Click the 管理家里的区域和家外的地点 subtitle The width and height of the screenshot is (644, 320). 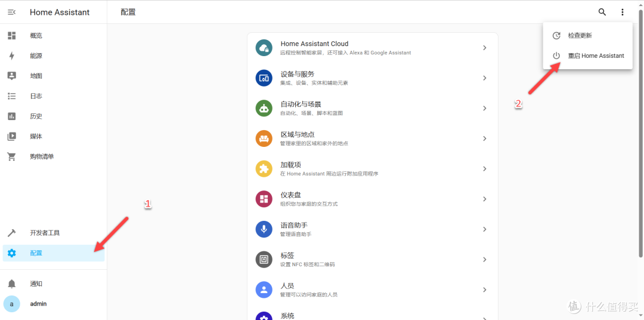314,143
